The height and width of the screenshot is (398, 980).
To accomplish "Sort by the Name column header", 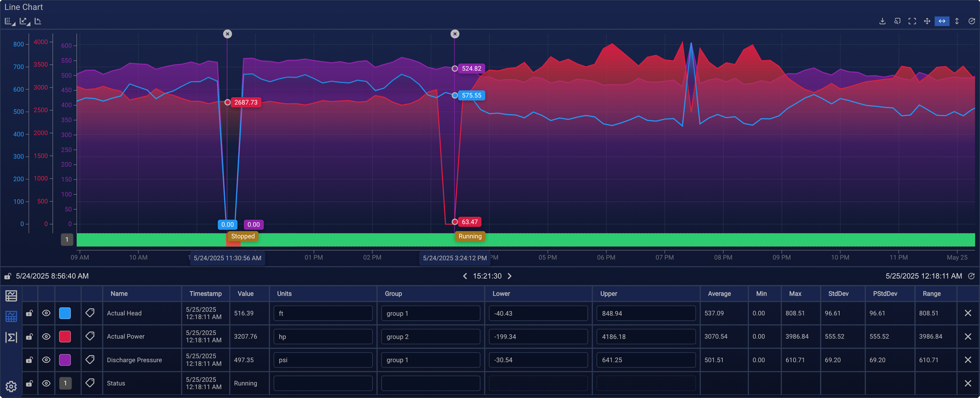I will [x=119, y=294].
